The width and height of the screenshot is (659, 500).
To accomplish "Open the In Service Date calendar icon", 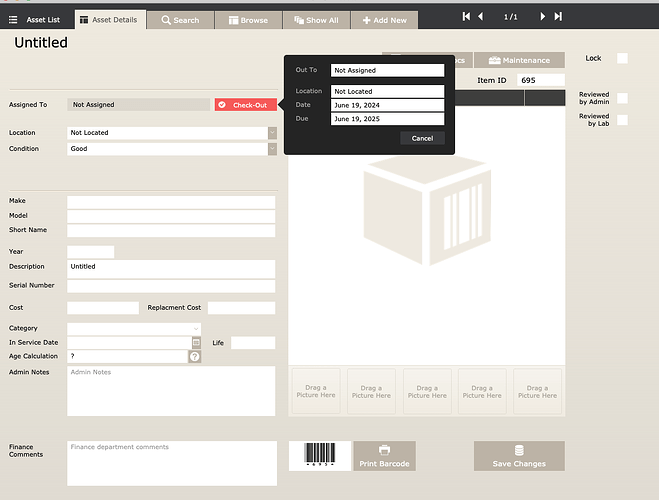I will point(196,343).
